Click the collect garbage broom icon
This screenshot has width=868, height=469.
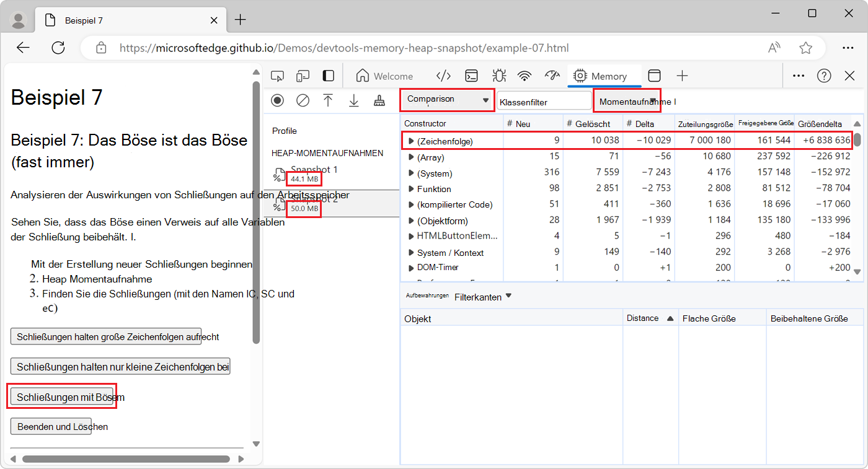[379, 100]
